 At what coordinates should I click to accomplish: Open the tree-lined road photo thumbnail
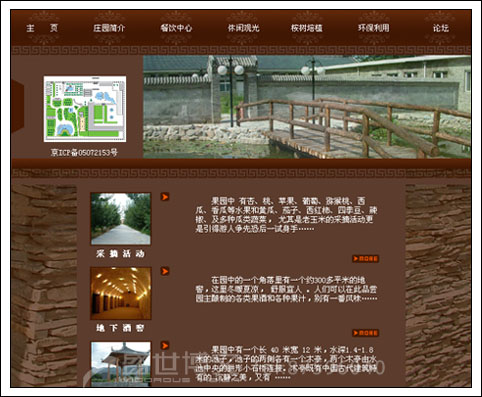tap(121, 219)
